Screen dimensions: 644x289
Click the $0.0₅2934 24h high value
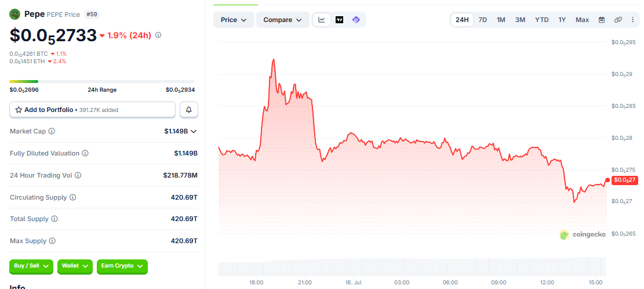click(180, 89)
